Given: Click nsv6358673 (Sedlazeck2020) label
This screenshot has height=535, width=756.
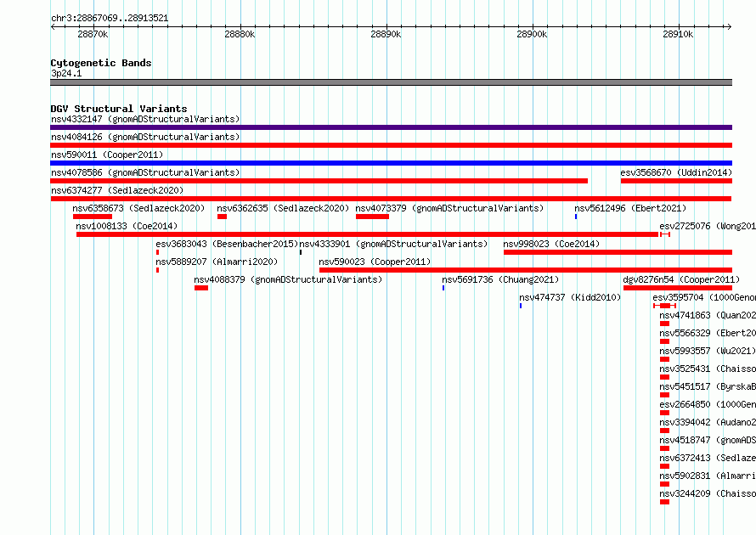Looking at the screenshot, I should [x=138, y=208].
